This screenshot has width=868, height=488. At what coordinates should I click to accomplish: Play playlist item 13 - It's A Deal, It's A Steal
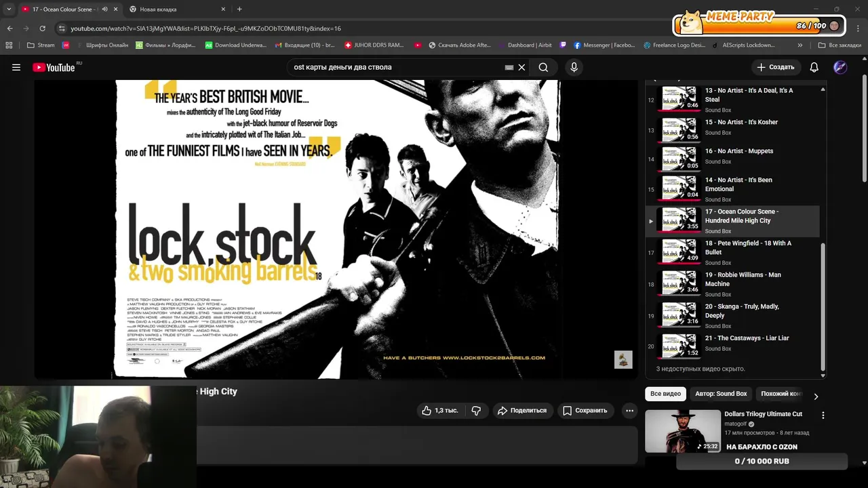pos(732,100)
